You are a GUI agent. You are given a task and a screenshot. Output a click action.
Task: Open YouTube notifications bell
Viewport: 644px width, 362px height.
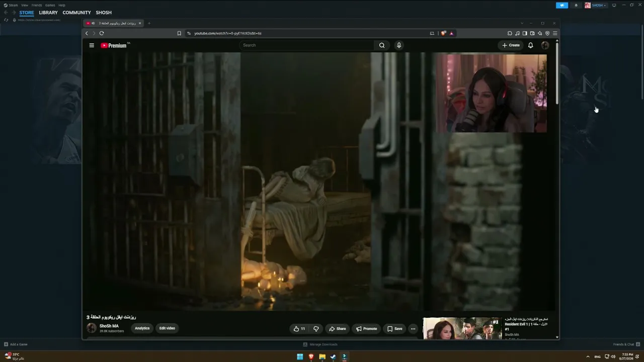(530, 45)
